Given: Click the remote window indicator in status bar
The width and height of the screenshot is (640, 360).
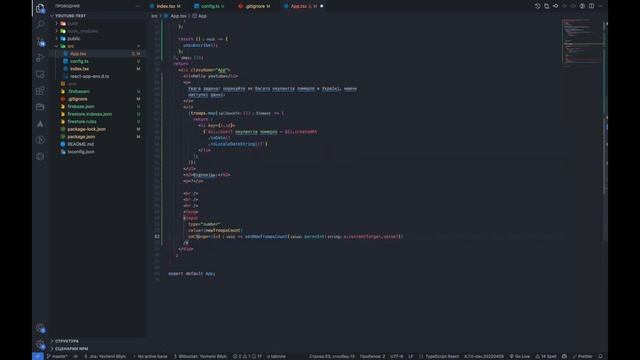Looking at the screenshot, I should pos(38,356).
